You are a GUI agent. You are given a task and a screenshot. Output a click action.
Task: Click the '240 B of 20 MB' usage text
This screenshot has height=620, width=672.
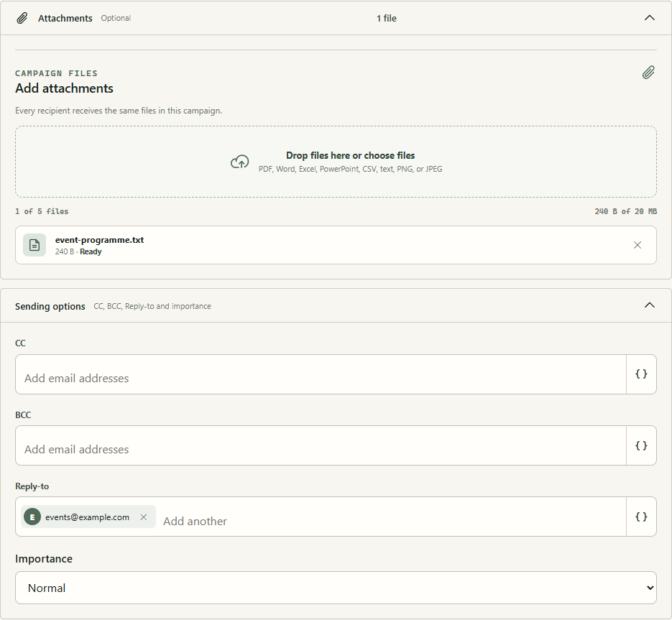coord(626,211)
